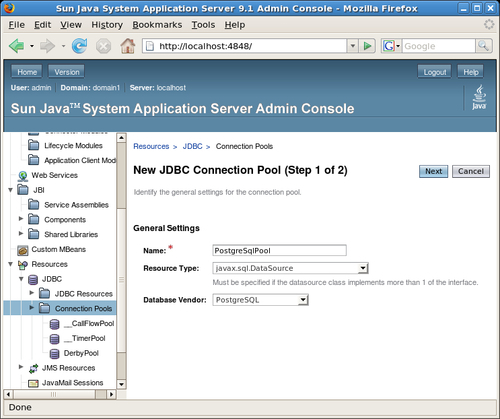Expand the JDBC Resources tree node
Viewport: 500px width, 419px height.
(31, 293)
